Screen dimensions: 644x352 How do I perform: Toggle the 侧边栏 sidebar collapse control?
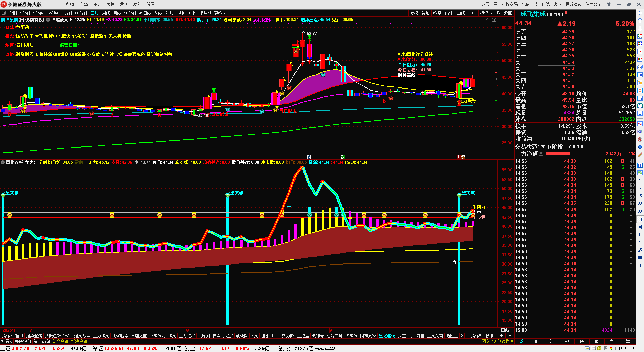click(505, 341)
